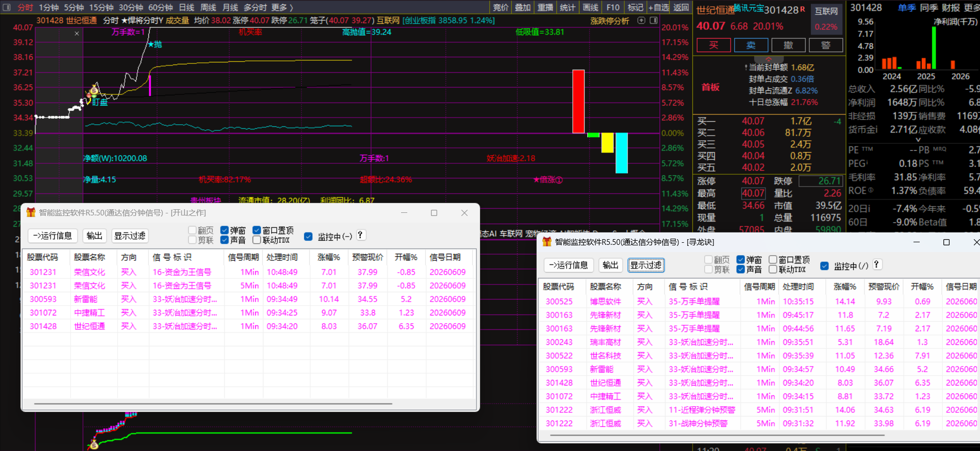
Task: Click 显示过滤 in 开山之作 window
Action: point(130,236)
